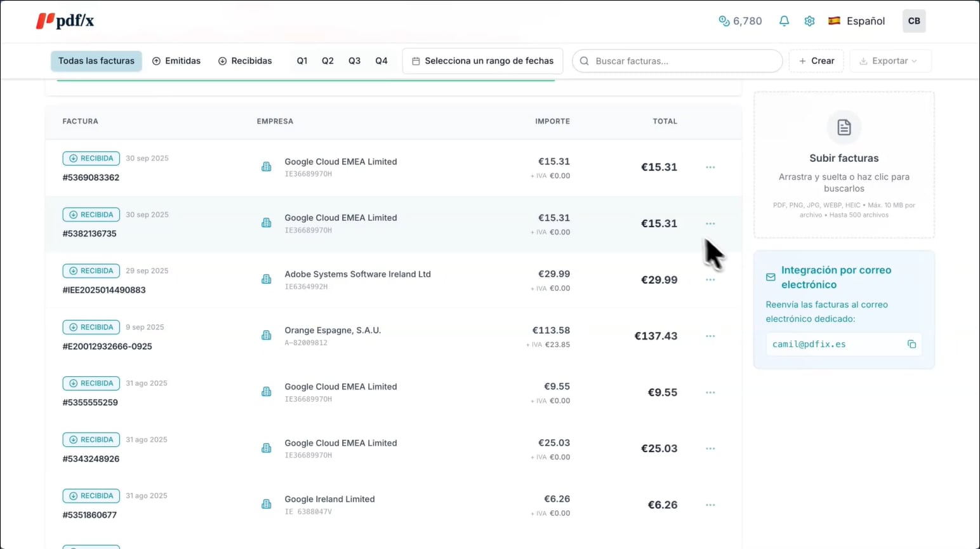Screen dimensions: 980x549
Task: Click company icon for invoice #5343248926
Action: (x=267, y=448)
